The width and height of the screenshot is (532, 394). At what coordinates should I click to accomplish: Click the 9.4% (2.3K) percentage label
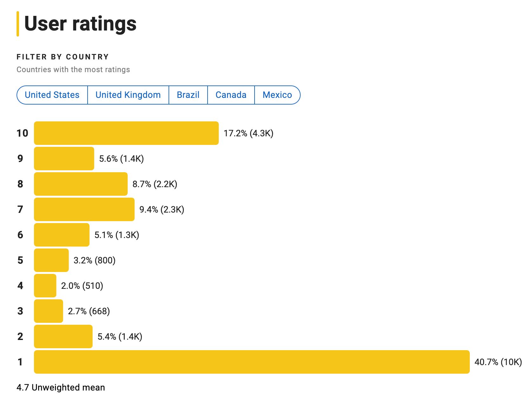click(162, 209)
